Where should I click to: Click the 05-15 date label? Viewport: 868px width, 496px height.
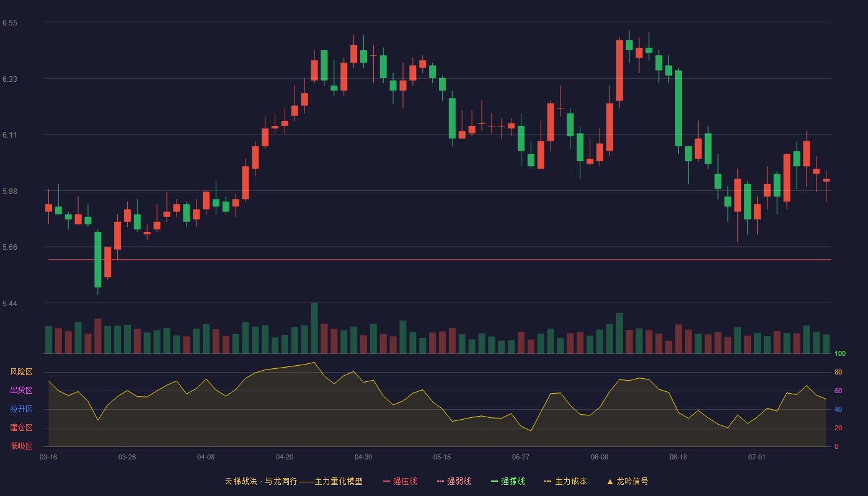[442, 457]
